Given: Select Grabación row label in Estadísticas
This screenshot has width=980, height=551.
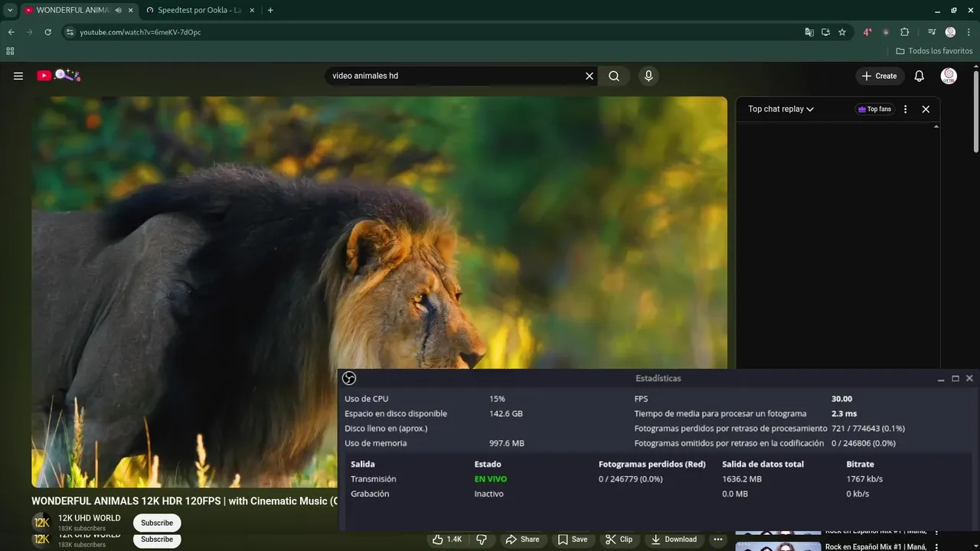Looking at the screenshot, I should [x=370, y=494].
